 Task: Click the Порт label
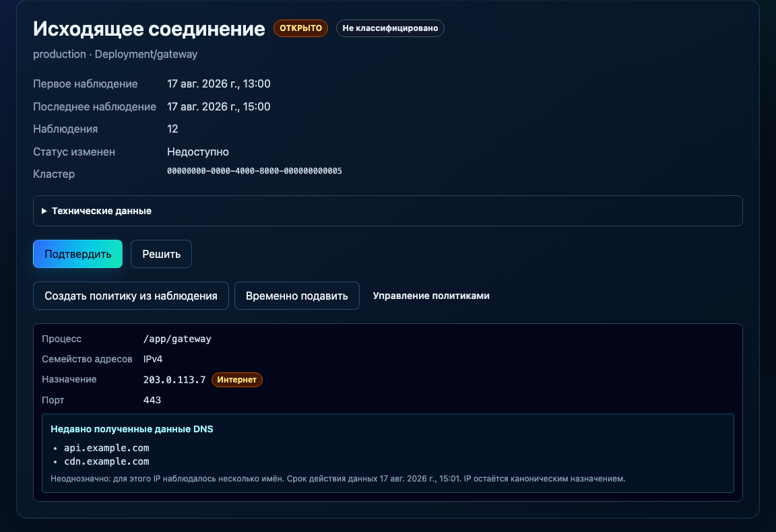coord(53,401)
